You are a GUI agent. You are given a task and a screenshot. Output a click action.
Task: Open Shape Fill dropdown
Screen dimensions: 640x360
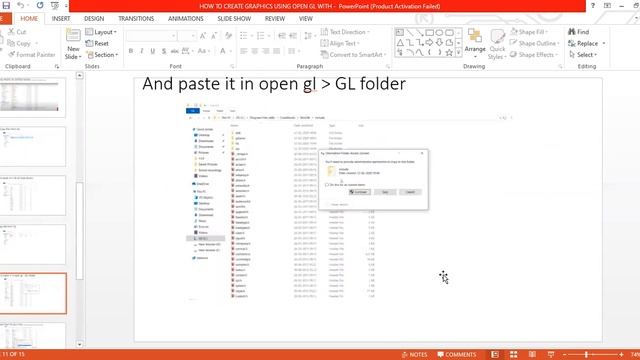tap(529, 32)
